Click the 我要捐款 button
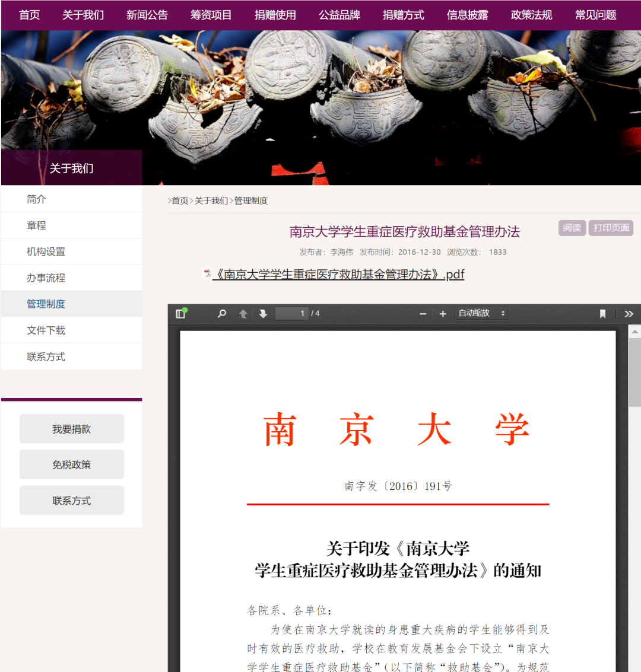This screenshot has width=641, height=672. 71,429
